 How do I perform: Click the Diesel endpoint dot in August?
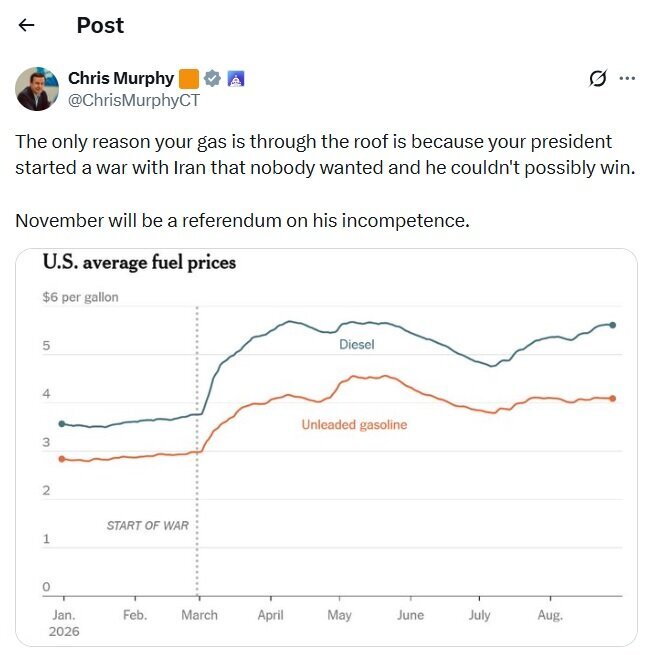coord(612,325)
